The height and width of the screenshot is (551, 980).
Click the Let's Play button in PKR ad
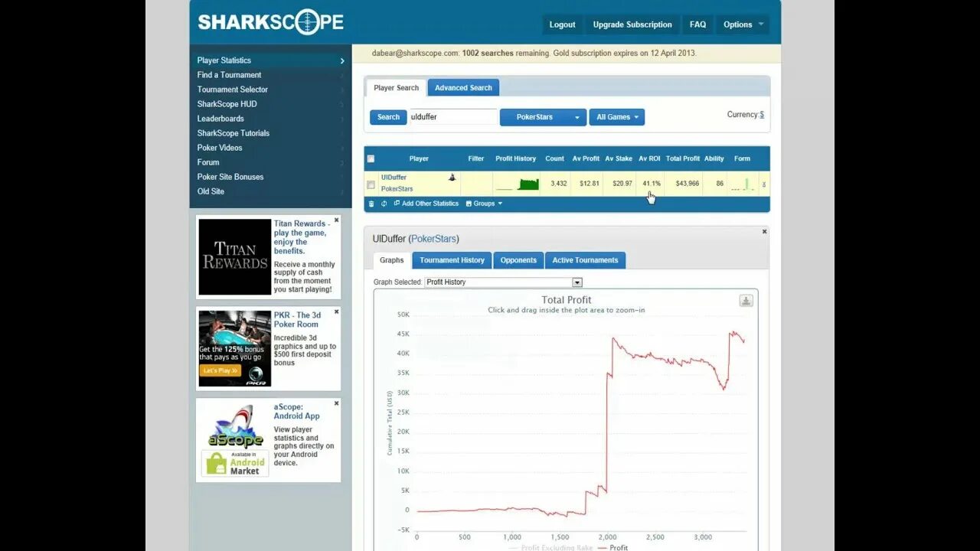(x=220, y=370)
